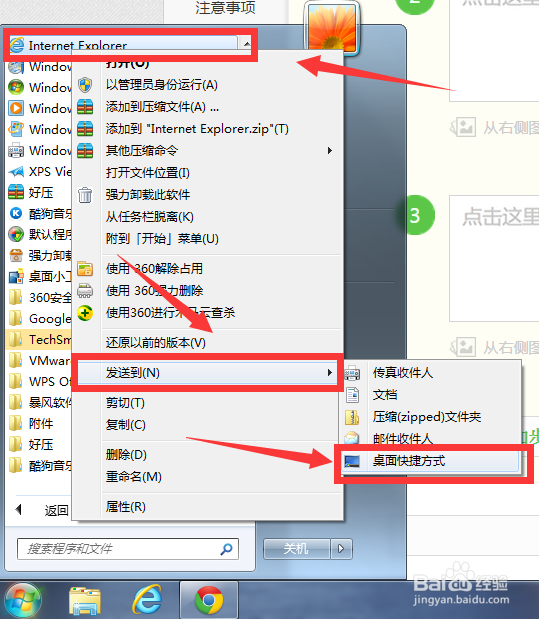Select 剪切(T) in the context menu

[125, 403]
